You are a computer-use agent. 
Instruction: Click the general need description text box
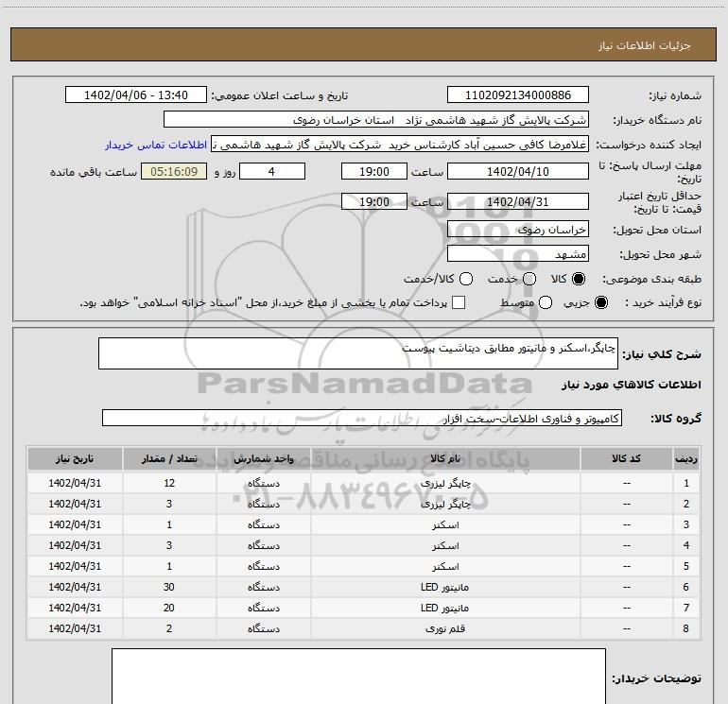pyautogui.click(x=358, y=353)
